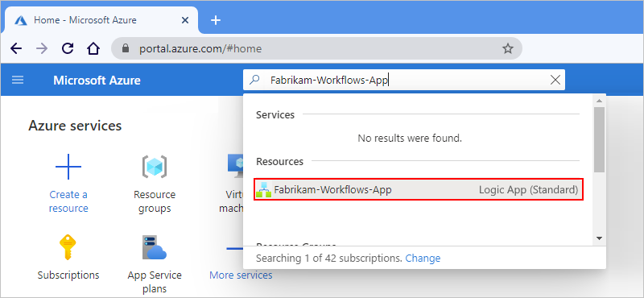Image resolution: width=644 pixels, height=298 pixels.
Task: Open the Resource groups cube icon
Action: (154, 167)
